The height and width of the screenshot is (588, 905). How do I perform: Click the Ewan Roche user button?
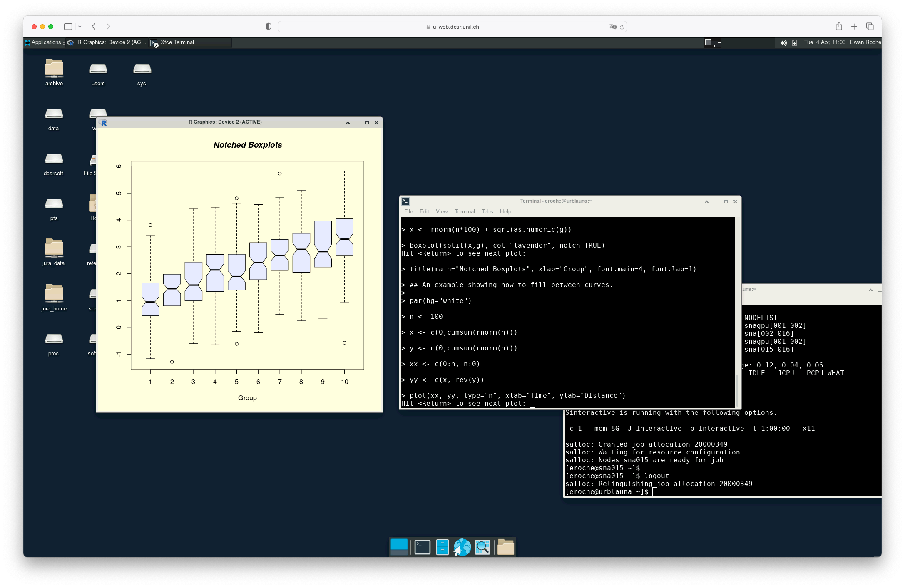click(865, 42)
